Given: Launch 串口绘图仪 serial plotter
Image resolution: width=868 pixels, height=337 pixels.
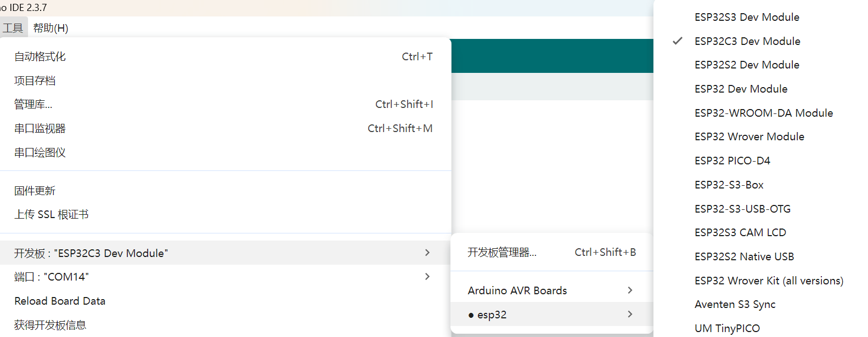Looking at the screenshot, I should pyautogui.click(x=226, y=152).
